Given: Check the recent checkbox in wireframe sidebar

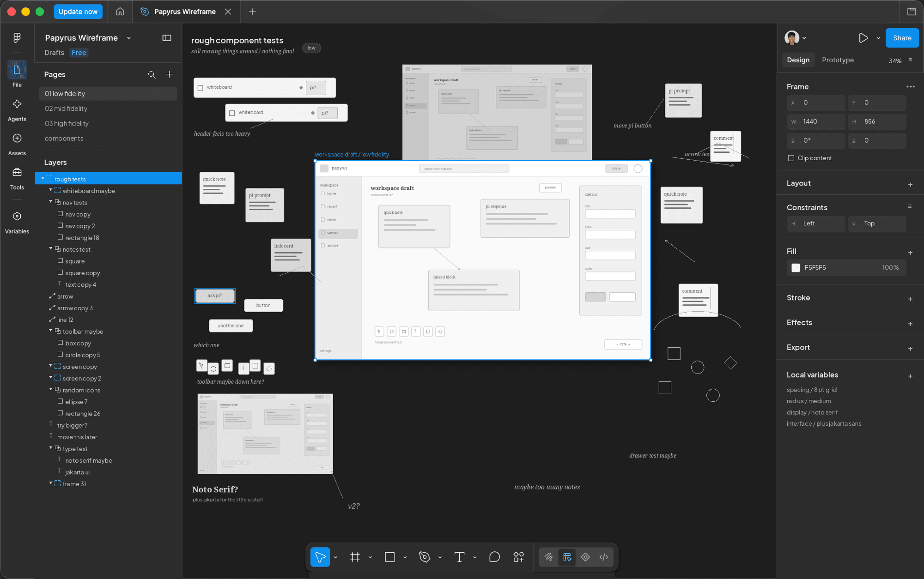Looking at the screenshot, I should 323,206.
